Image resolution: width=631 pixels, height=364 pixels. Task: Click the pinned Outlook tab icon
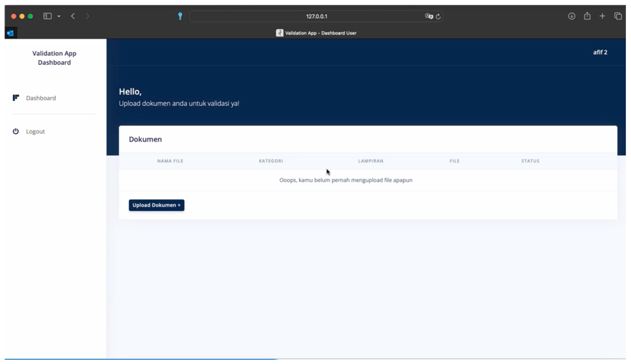[x=10, y=33]
